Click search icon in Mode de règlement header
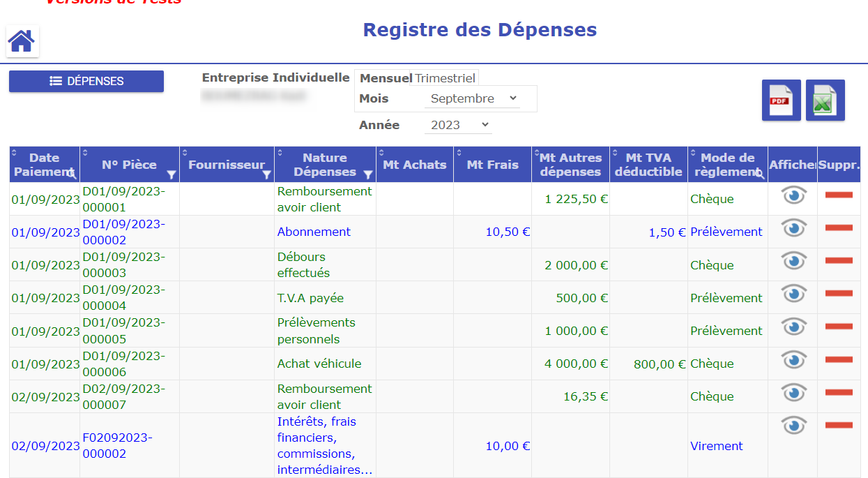The width and height of the screenshot is (868, 478). click(760, 174)
